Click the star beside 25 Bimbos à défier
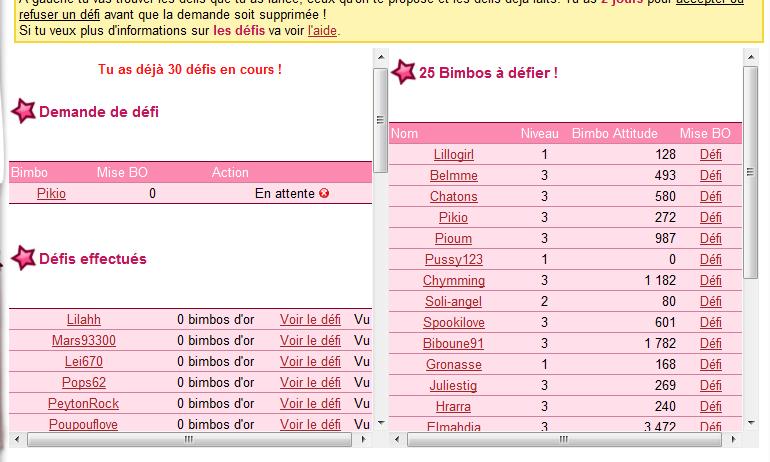Image resolution: width=770 pixels, height=462 pixels. pyautogui.click(x=403, y=72)
